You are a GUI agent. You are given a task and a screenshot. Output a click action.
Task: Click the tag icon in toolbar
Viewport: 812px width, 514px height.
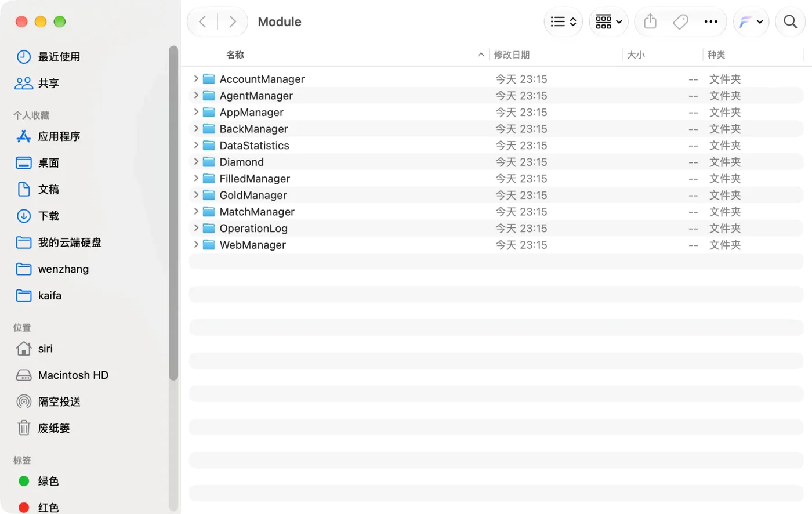tap(680, 22)
